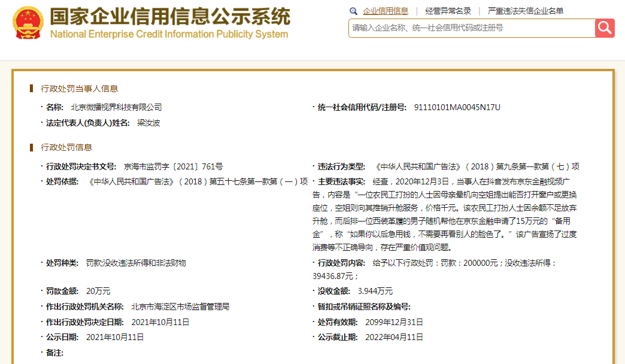This screenshot has height=364, width=625.
Task: Click credit code 91110101MA0045N17U
Action: click(x=457, y=107)
